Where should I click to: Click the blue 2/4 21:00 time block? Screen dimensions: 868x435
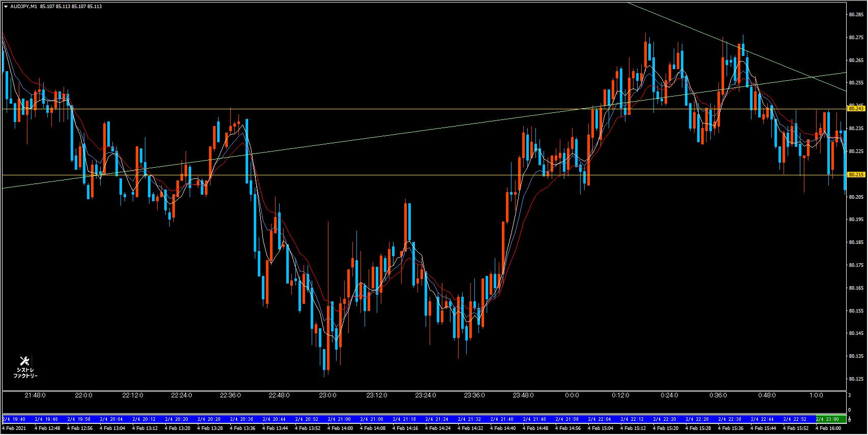click(339, 419)
